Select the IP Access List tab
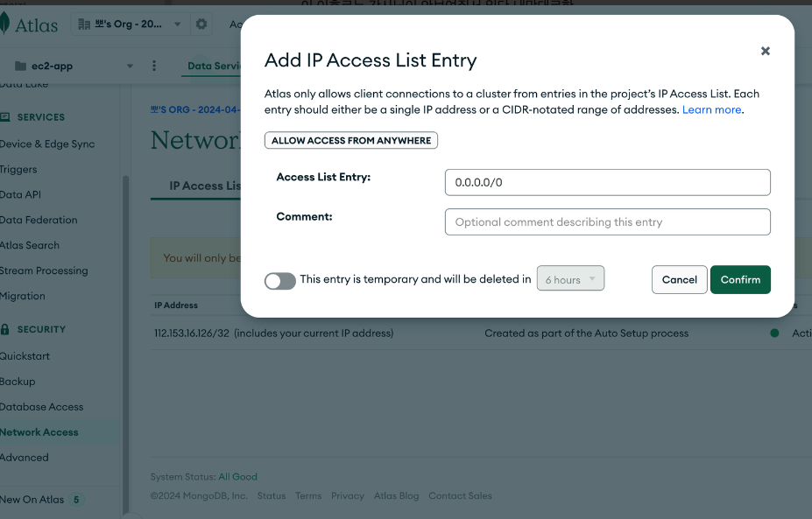The height and width of the screenshot is (519, 812). (205, 186)
